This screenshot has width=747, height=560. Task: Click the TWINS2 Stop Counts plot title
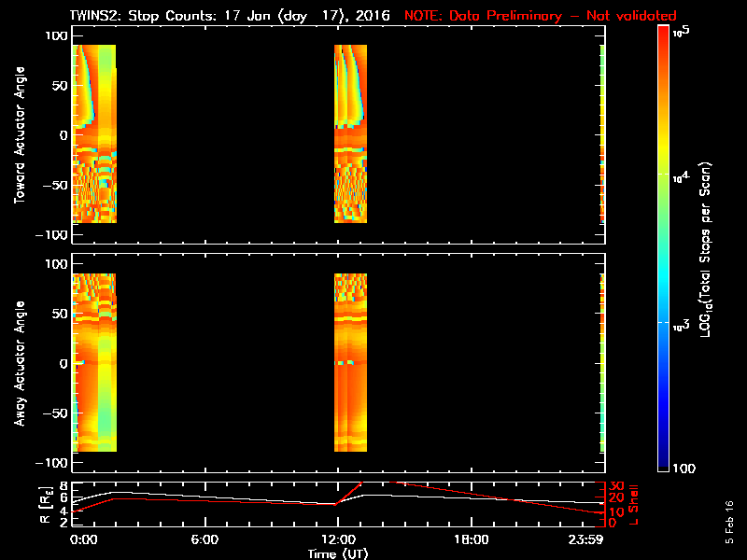[x=232, y=16]
